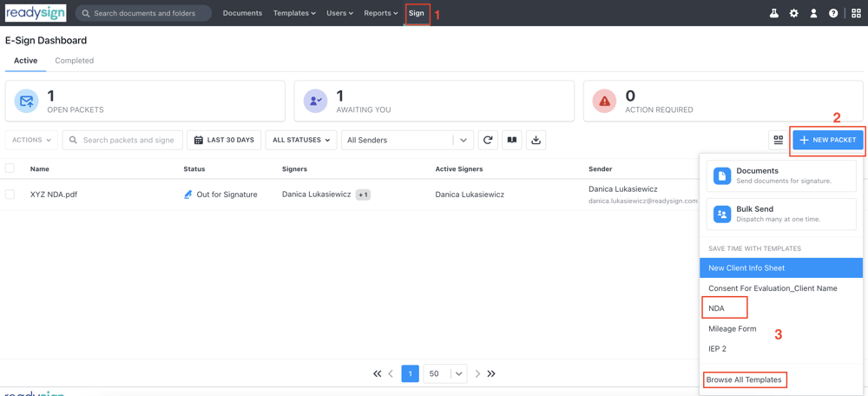Screen dimensions: 868x396
Task: Open the Sign navigation item
Action: pos(417,13)
